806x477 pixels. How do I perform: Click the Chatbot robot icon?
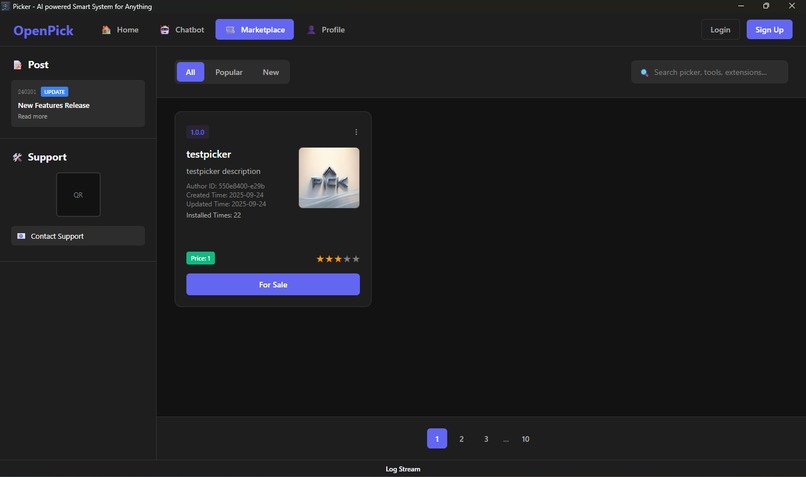coord(164,30)
